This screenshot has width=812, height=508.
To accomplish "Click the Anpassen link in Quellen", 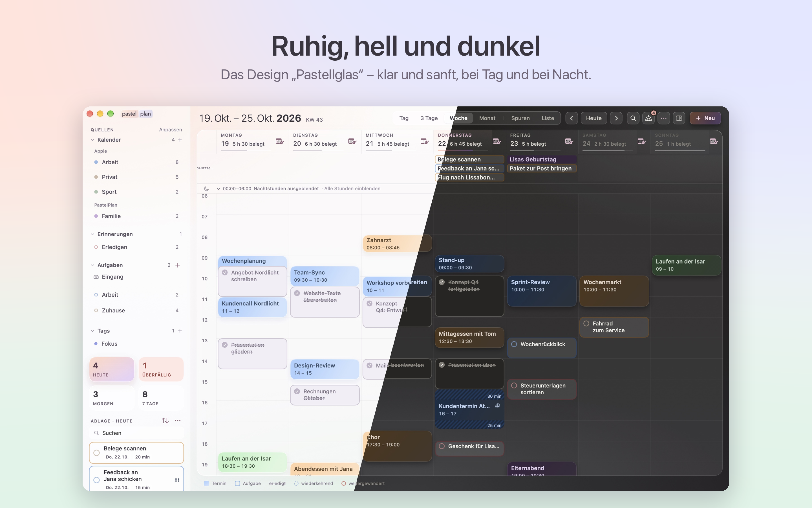I will click(171, 130).
